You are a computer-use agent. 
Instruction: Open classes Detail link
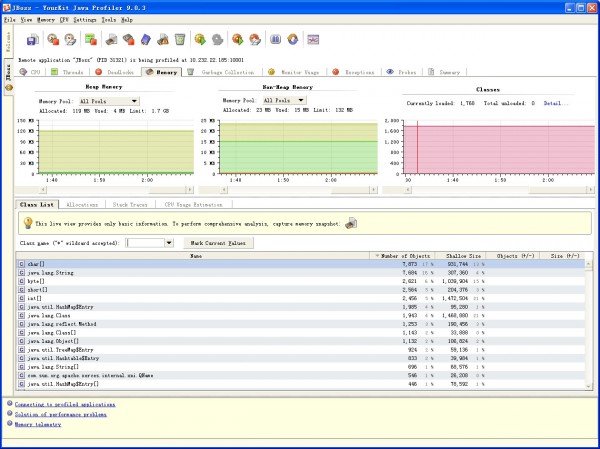coord(556,103)
